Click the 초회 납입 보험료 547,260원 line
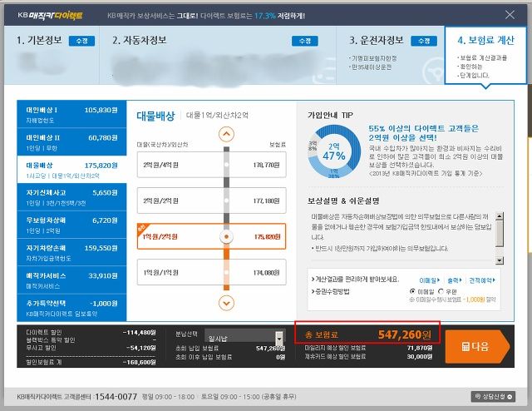This screenshot has width=532, height=411. pos(230,348)
